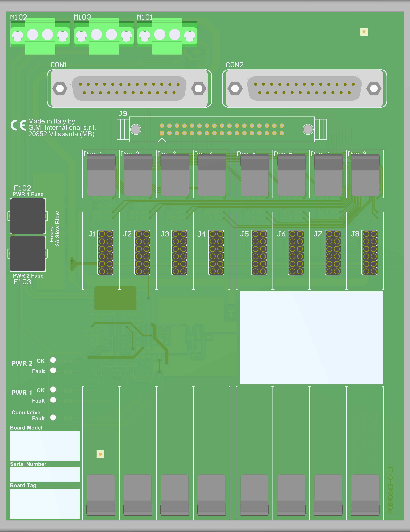Click the Cumulative Fault LED
Screen dimensions: 410x532
coord(53,418)
